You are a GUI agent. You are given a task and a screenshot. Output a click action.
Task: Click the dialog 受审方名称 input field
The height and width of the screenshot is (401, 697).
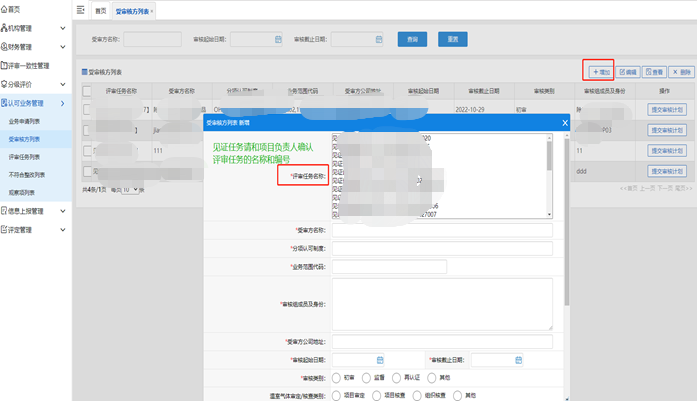click(442, 230)
